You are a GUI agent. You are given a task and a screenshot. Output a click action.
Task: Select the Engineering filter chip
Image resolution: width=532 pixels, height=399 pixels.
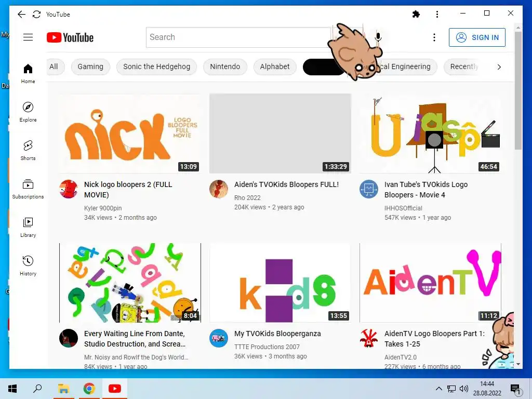tap(404, 67)
